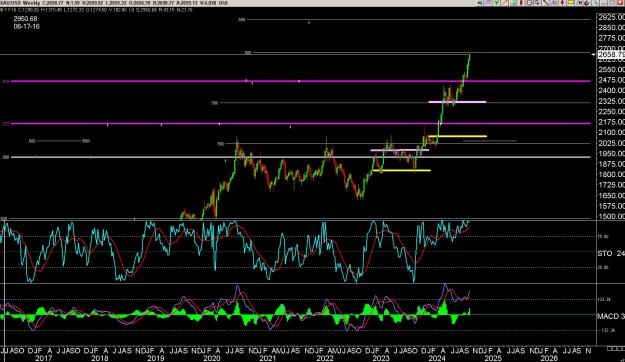Click the 1950.00 price axis label
This screenshot has height=362, width=625.
611,153
